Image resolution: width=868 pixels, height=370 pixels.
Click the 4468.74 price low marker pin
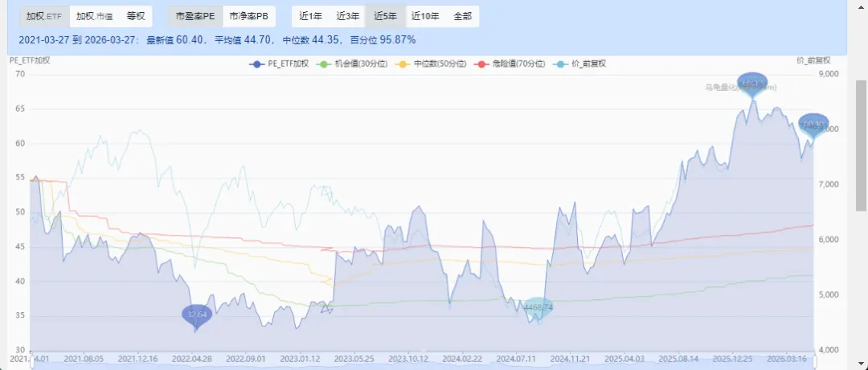point(538,307)
